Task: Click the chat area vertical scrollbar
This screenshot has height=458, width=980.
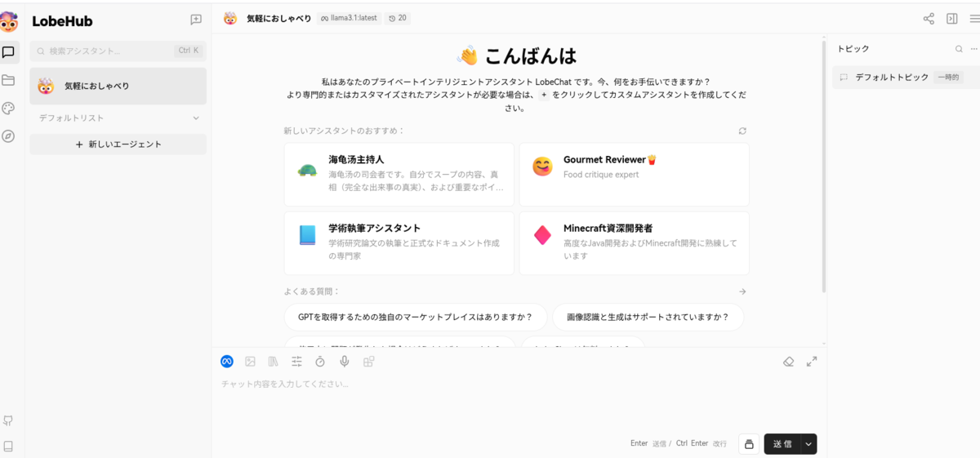Action: pyautogui.click(x=823, y=167)
